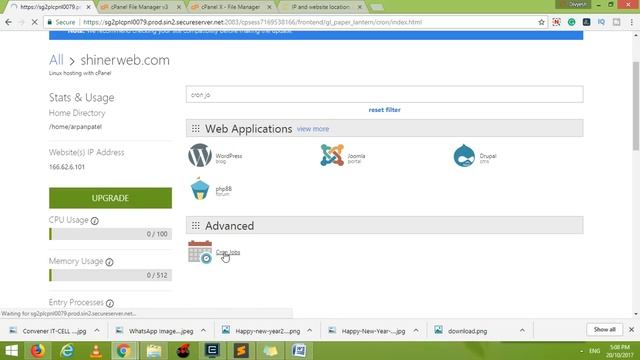Expand the Happy-New-Year jpg download options
Screen dimensions: 640x360
pyautogui.click(x=416, y=331)
